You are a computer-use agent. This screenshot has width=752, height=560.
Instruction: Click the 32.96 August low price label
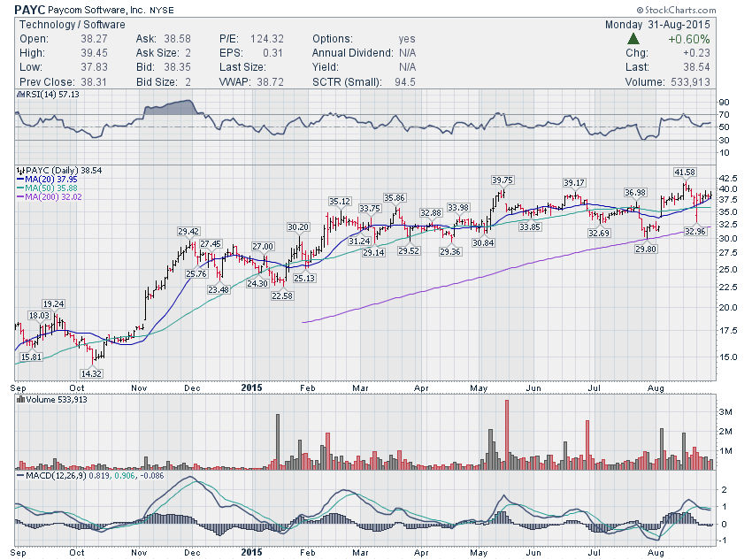[x=694, y=231]
